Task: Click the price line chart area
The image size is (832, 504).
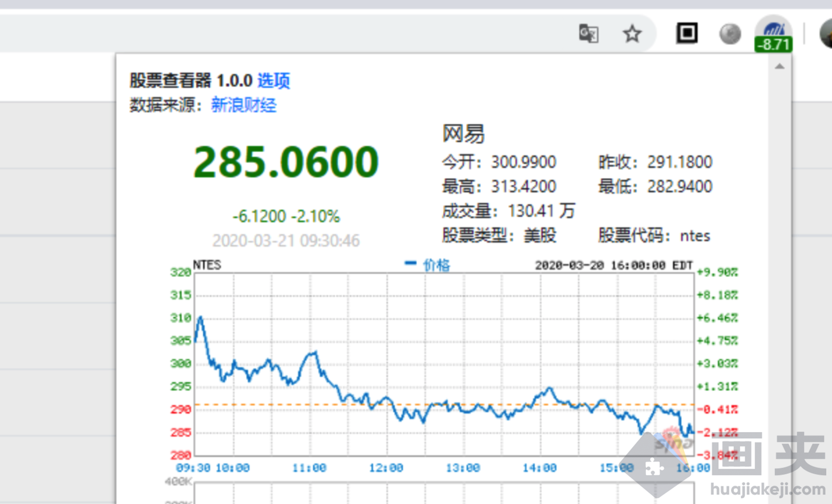Action: (x=444, y=364)
